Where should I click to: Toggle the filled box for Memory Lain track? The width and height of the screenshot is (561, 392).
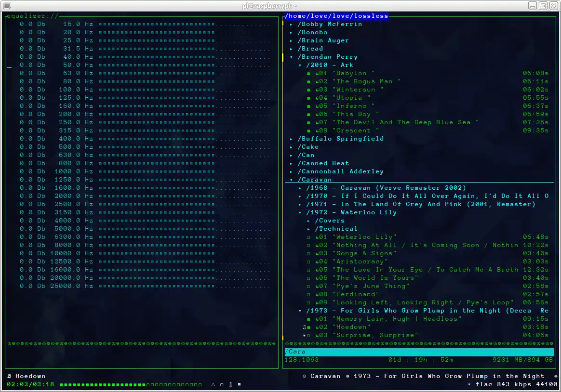[x=308, y=319]
